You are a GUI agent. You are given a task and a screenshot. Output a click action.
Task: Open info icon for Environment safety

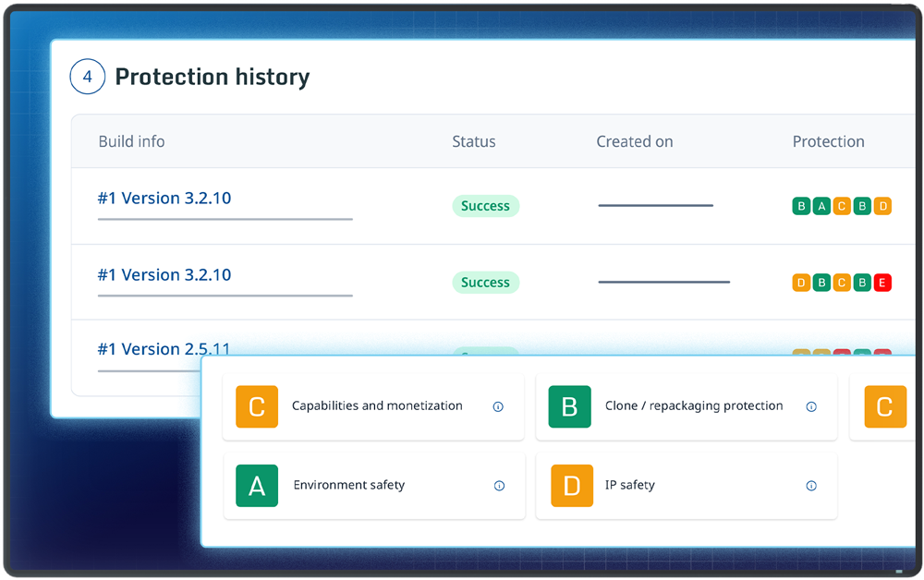(x=499, y=486)
